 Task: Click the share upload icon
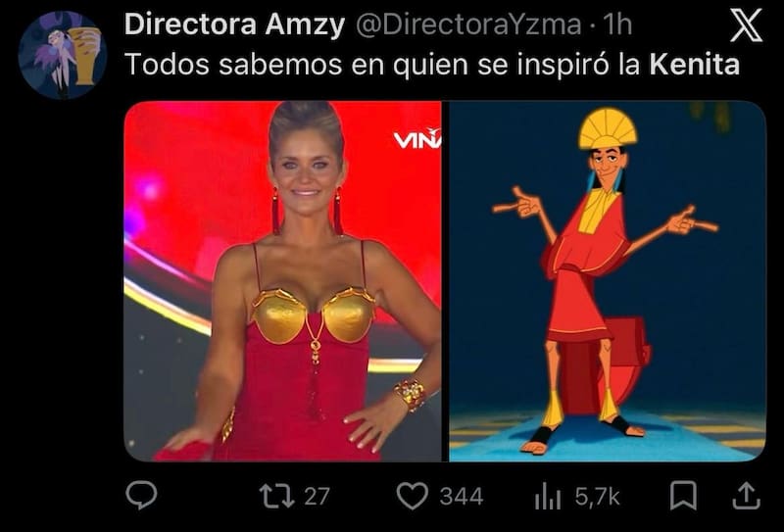pyautogui.click(x=746, y=496)
